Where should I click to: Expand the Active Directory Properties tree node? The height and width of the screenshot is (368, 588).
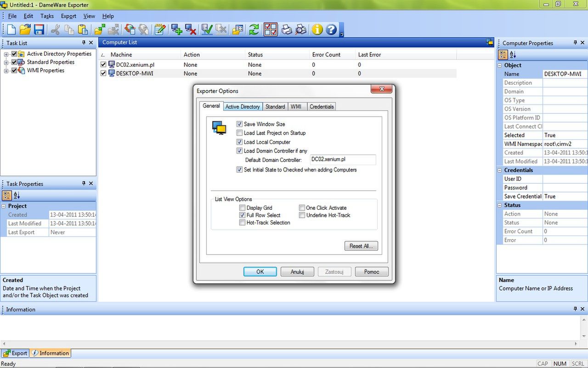pyautogui.click(x=6, y=54)
